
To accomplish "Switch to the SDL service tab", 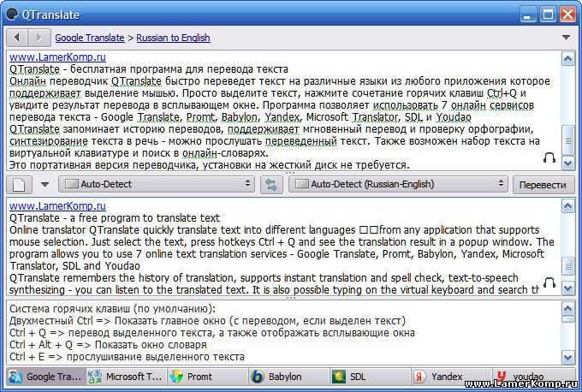I will [x=370, y=377].
